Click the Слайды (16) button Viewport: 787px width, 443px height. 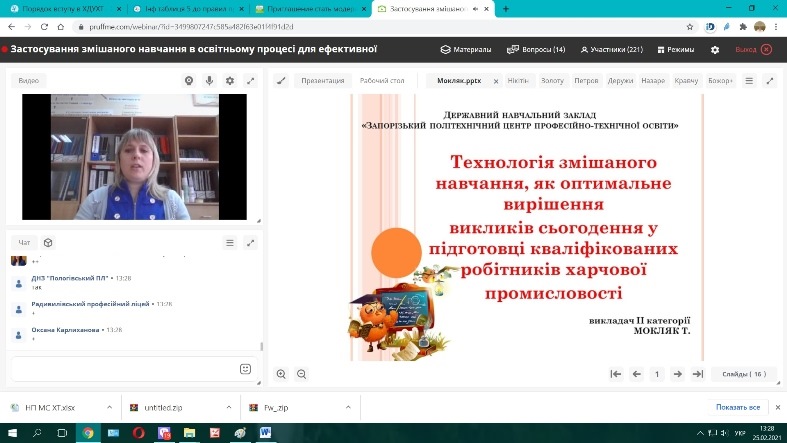pyautogui.click(x=744, y=374)
